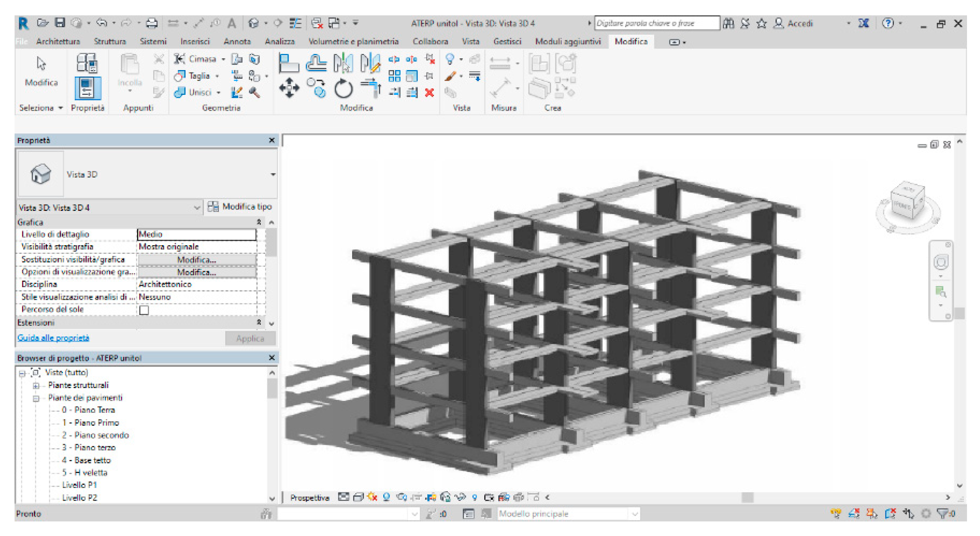The width and height of the screenshot is (980, 536).
Task: Click the view's horizontal scrollbar thumb
Action: point(747,497)
